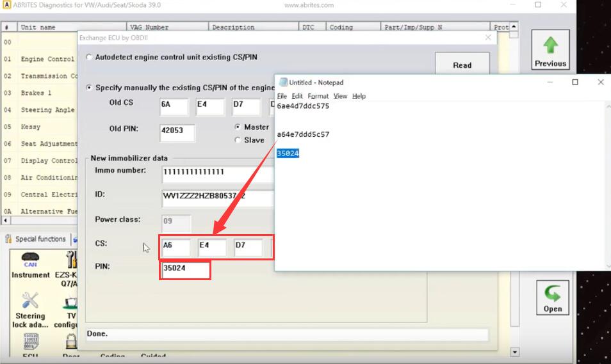611x364 pixels.
Task: Select Autodetect engine control unit CS/PIN option
Action: coord(89,57)
